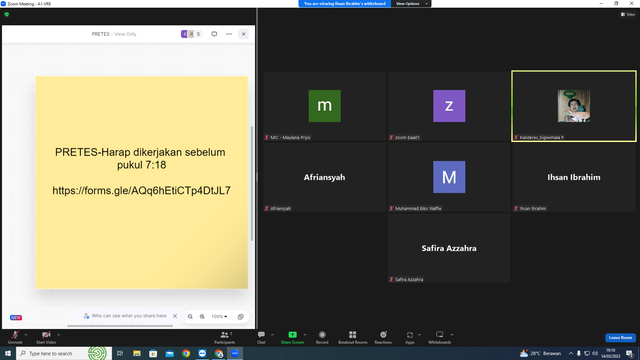Show hidden system tray icons
The height and width of the screenshot is (360, 640).
(x=571, y=353)
